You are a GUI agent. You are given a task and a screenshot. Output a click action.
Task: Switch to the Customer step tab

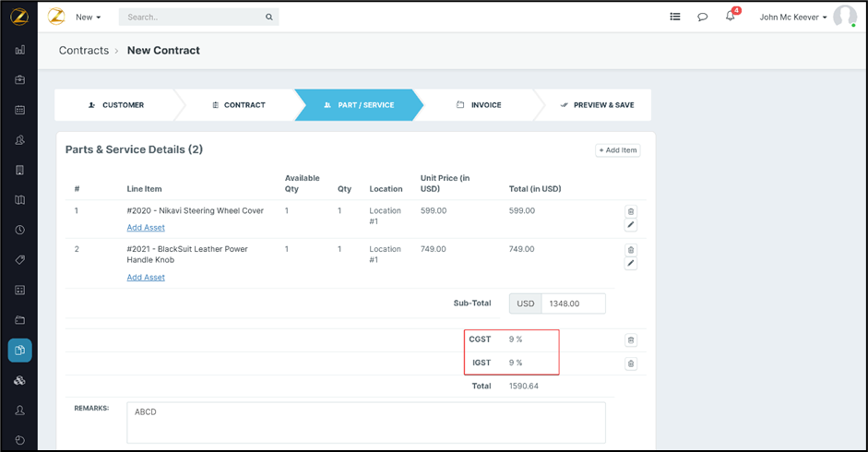(x=116, y=105)
